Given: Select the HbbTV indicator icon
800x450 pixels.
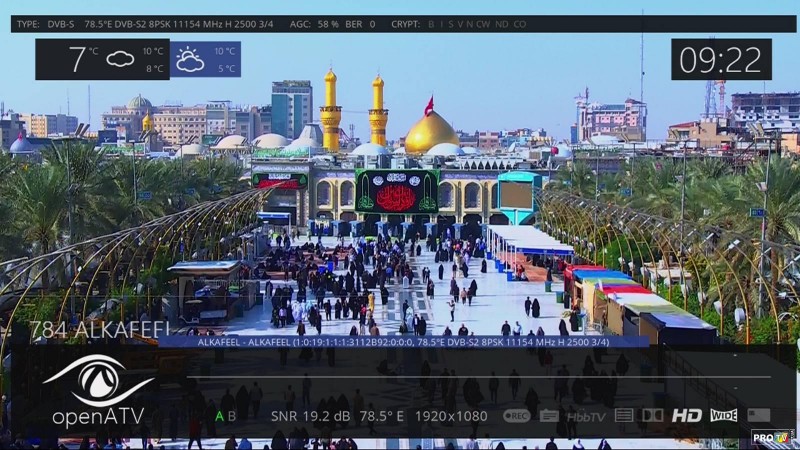Looking at the screenshot, I should click(586, 416).
